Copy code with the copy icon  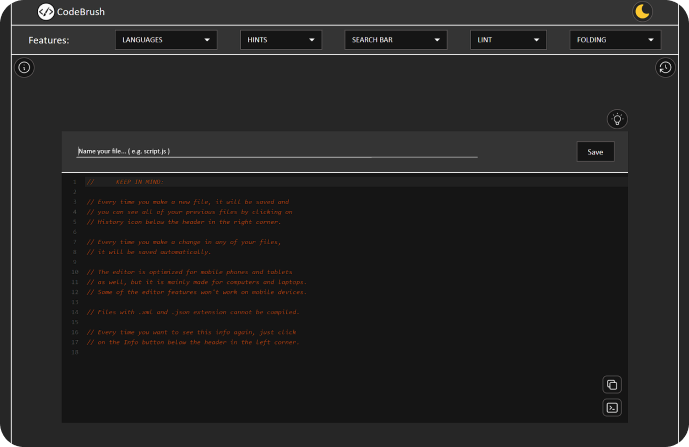612,385
